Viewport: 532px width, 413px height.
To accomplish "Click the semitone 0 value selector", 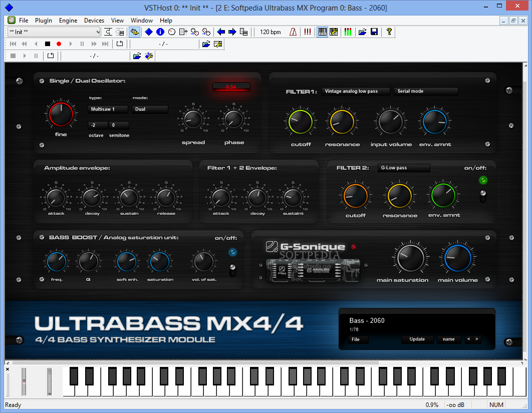I will coord(119,125).
